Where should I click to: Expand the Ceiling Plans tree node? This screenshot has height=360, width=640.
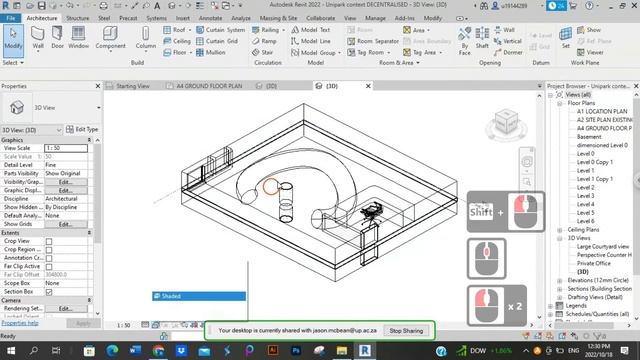pos(560,230)
